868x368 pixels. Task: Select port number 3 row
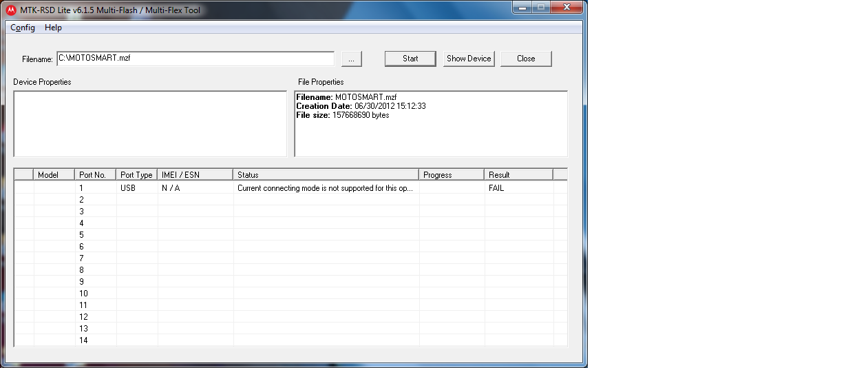coord(290,212)
